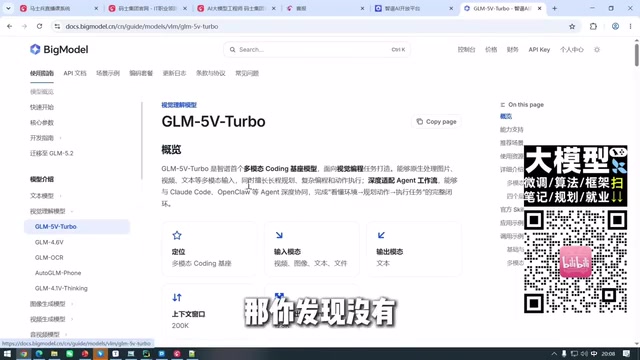This screenshot has width=640, height=360.
Task: Show hidden system tray icons
Action: [x=554, y=353]
